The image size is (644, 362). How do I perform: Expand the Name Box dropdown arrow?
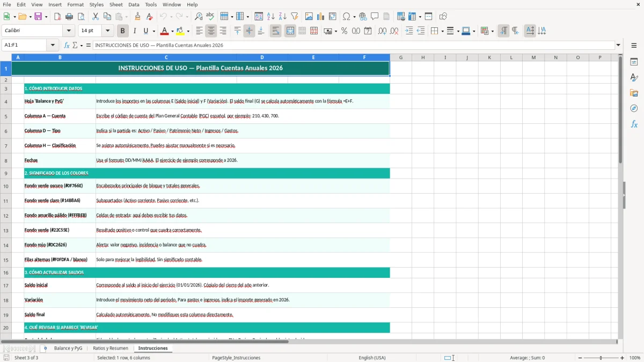[53, 45]
